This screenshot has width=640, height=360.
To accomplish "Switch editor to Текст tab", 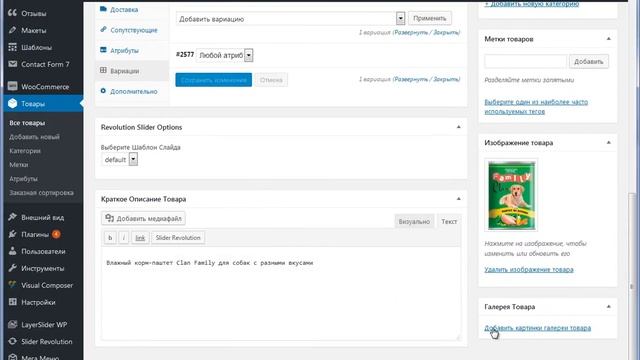I will pos(449,221).
